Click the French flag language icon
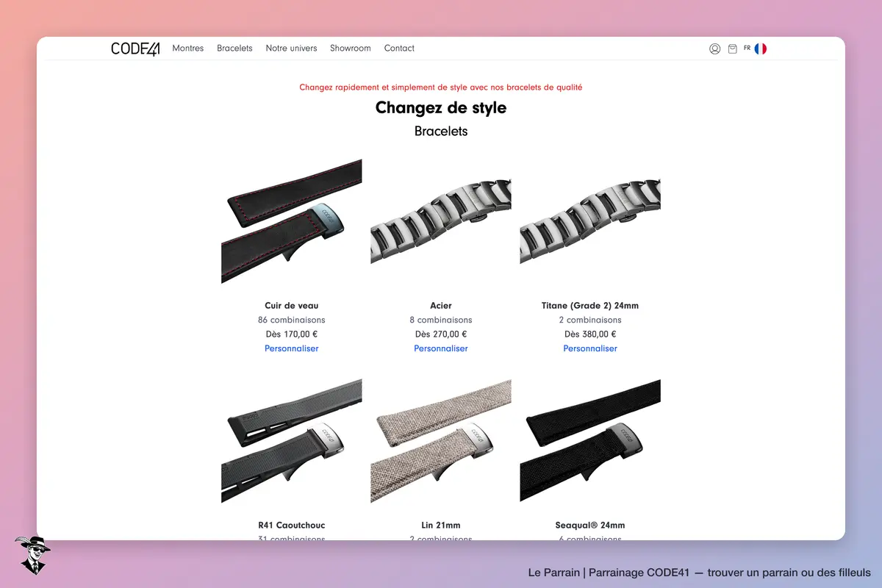882x588 pixels. [760, 49]
